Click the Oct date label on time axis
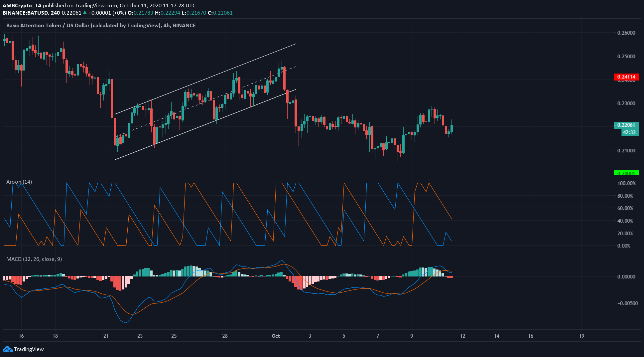This screenshot has height=357, width=644. click(276, 336)
